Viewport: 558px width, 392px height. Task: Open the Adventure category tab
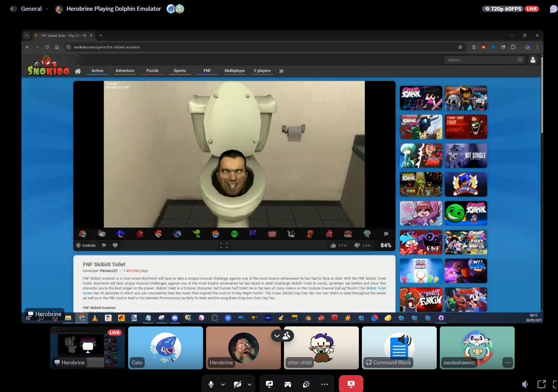coord(125,71)
